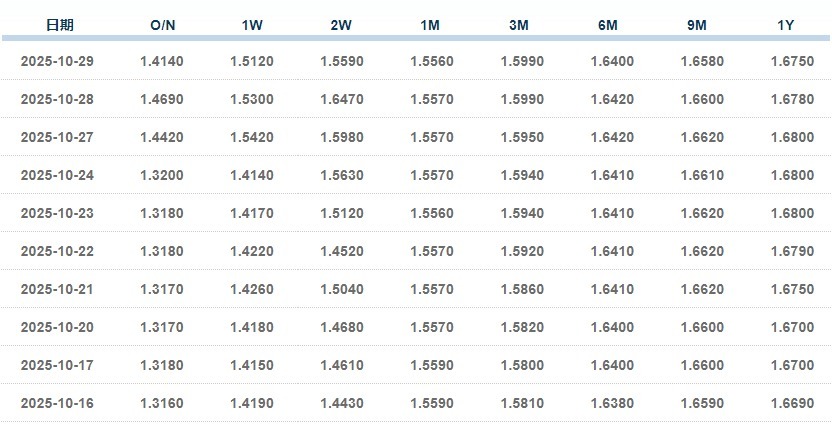
Task: Select the 2025-10-21 date cell
Action: (x=58, y=290)
